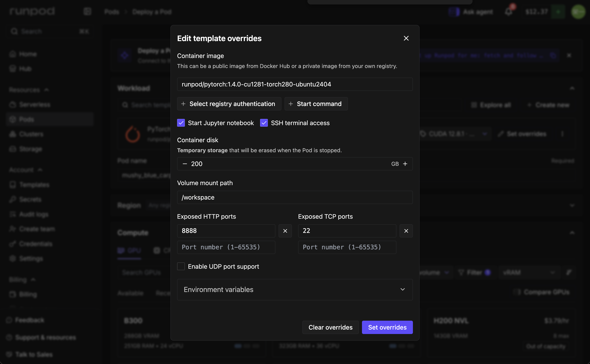The image size is (590, 364).
Task: Remove TCP port 22 with X icon
Action: click(406, 231)
